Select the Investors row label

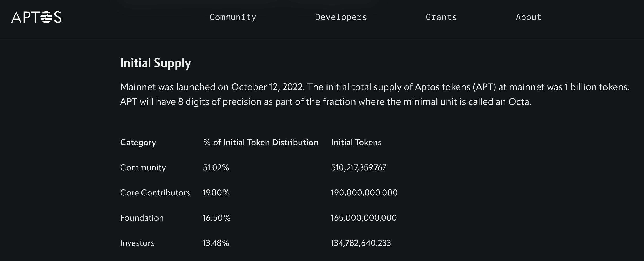(137, 243)
